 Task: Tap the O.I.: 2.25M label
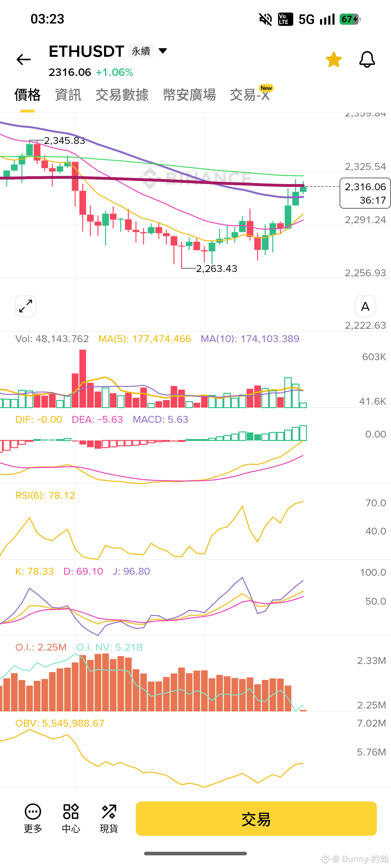coord(41,647)
